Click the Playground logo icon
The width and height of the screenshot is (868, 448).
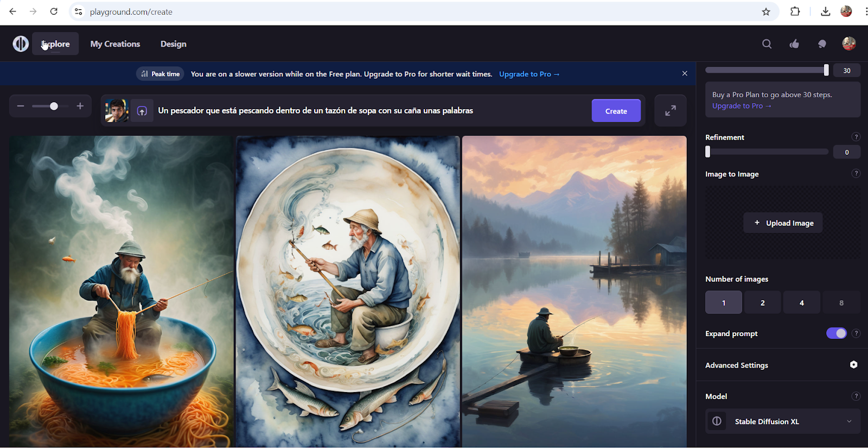click(21, 43)
